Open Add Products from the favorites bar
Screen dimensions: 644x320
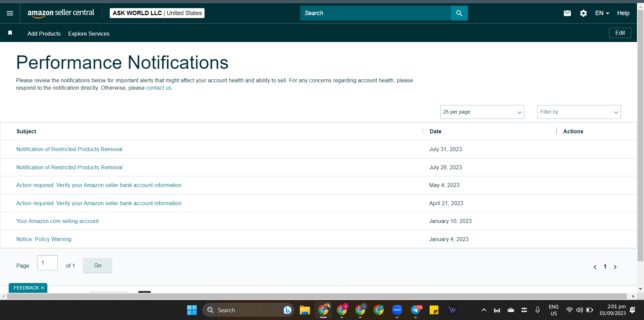44,34
